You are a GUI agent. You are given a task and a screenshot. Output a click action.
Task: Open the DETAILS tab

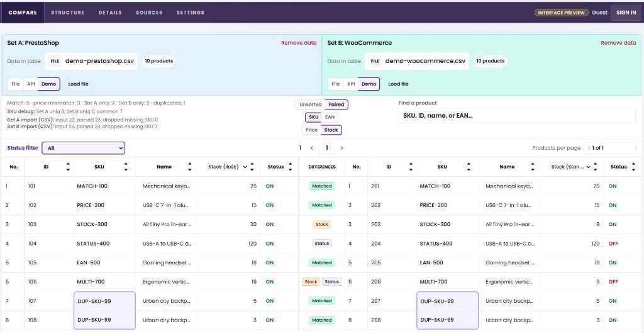point(110,13)
